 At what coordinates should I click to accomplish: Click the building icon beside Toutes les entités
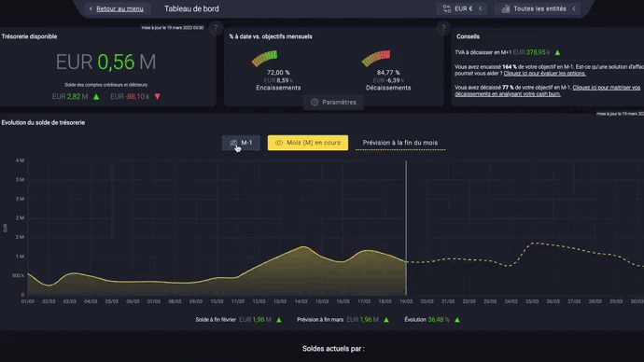click(x=506, y=8)
